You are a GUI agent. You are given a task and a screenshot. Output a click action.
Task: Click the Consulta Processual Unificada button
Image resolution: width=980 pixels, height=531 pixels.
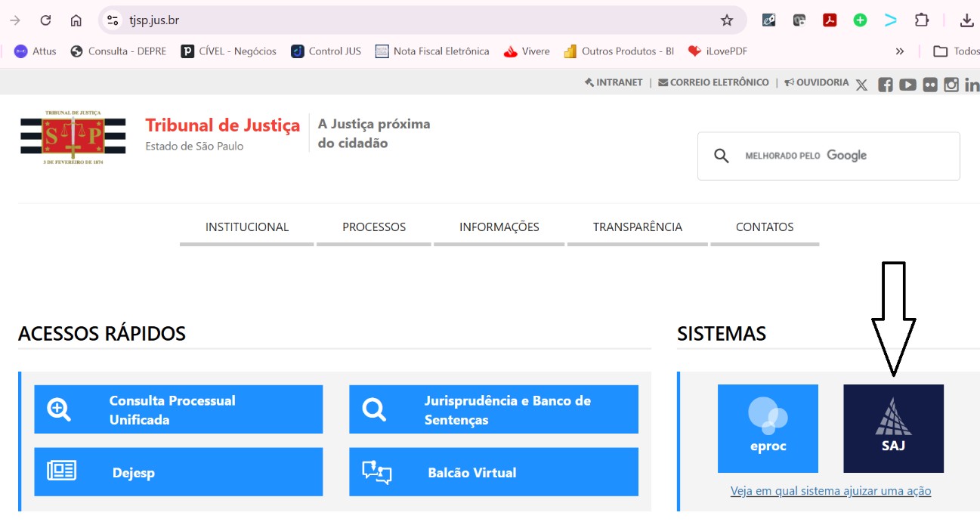pos(178,409)
